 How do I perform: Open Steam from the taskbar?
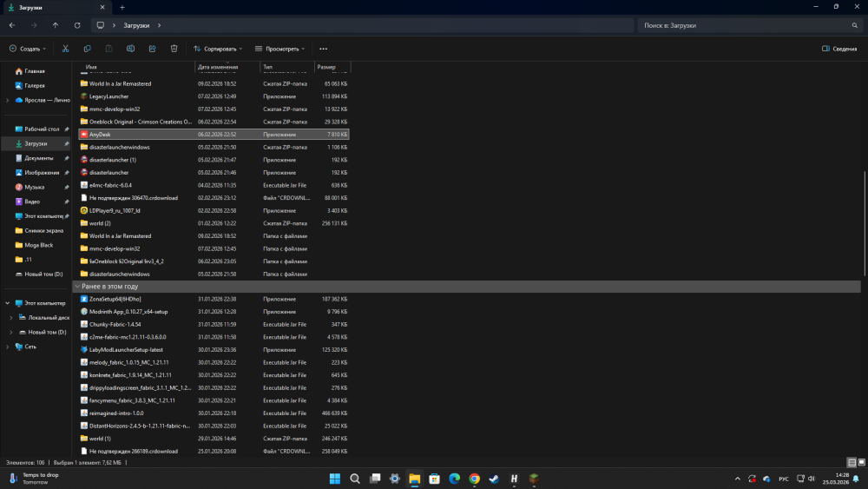click(x=495, y=479)
